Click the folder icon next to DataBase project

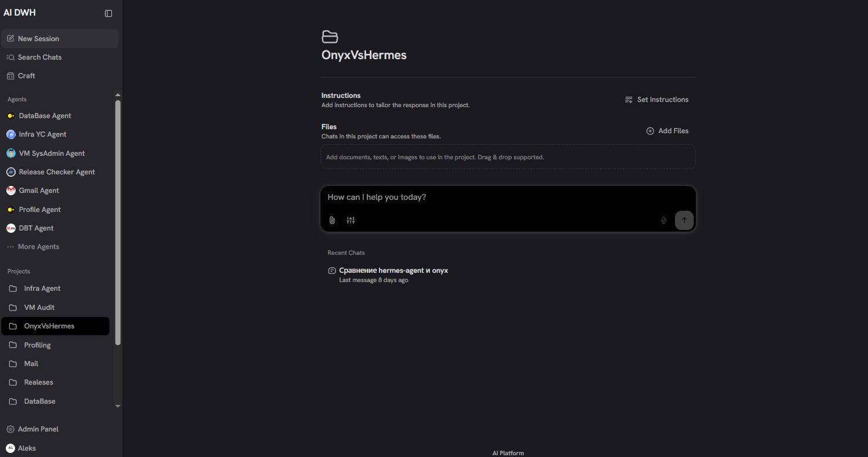click(13, 401)
